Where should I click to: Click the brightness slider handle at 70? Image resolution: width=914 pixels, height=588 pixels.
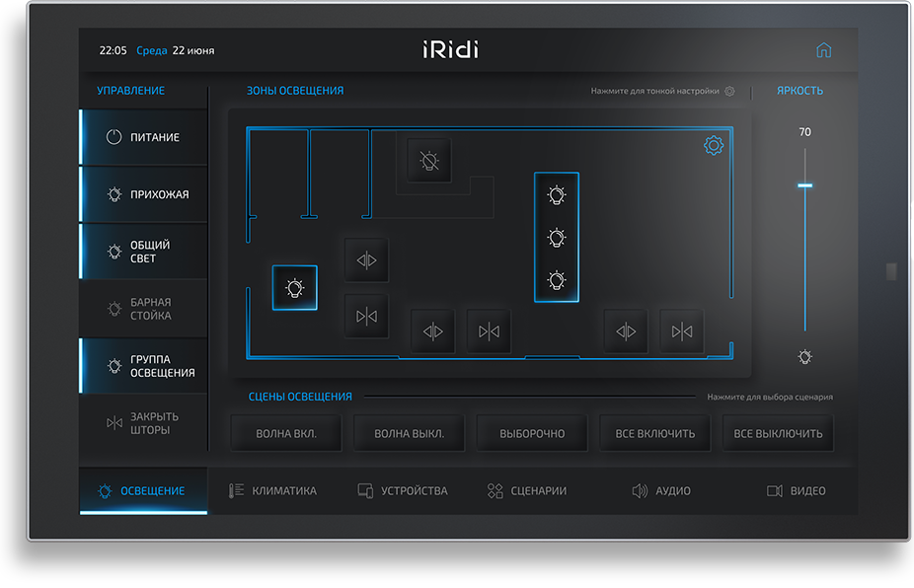[x=805, y=185]
